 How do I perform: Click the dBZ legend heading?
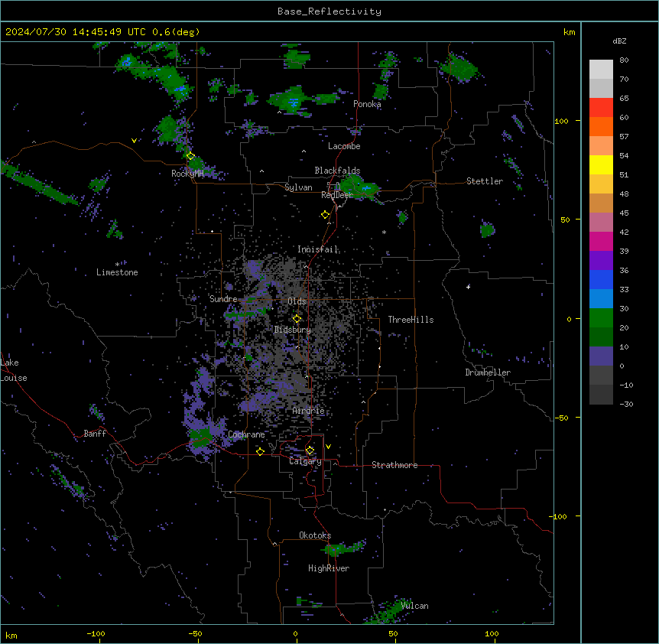point(619,41)
